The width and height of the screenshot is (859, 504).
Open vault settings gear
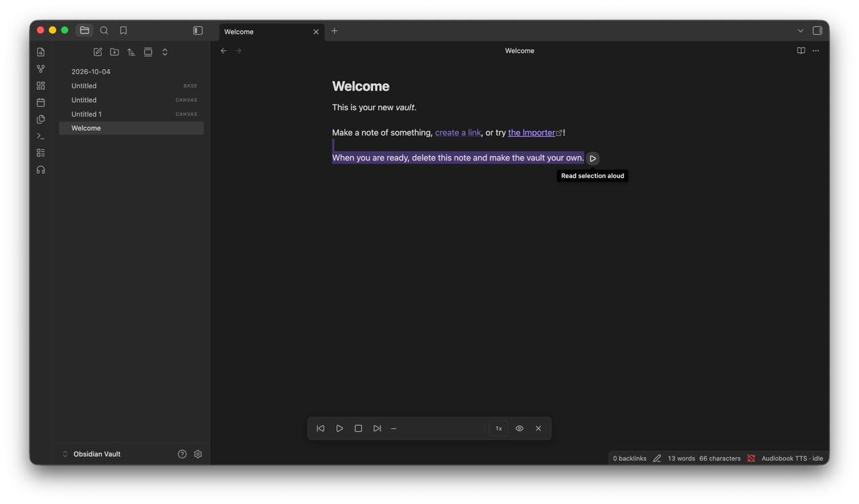click(198, 454)
